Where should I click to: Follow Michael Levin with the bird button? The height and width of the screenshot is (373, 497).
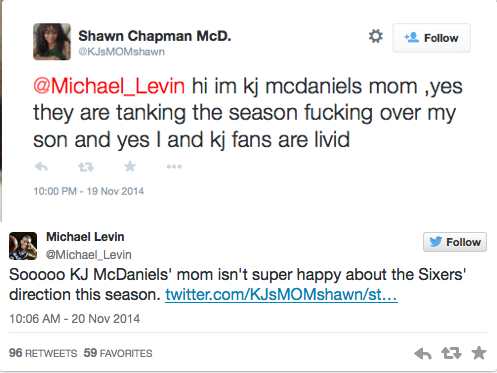pos(455,242)
